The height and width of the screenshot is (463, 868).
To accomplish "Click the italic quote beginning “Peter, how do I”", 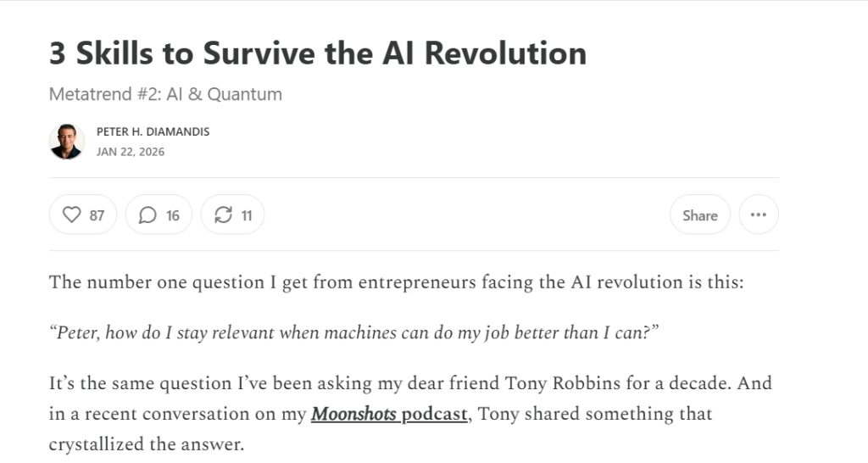I will (354, 332).
